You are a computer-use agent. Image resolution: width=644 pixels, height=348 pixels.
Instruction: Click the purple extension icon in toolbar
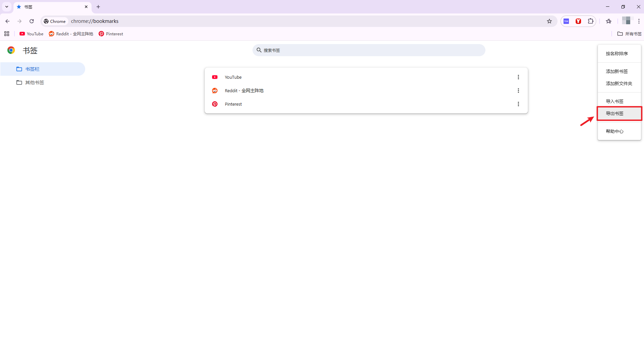pos(566,21)
